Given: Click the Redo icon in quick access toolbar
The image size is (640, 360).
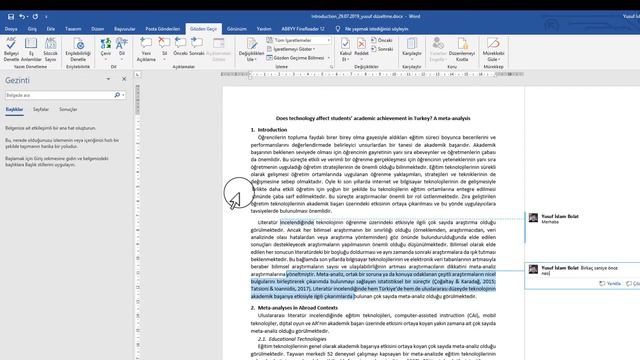Looking at the screenshot, I should click(x=35, y=17).
